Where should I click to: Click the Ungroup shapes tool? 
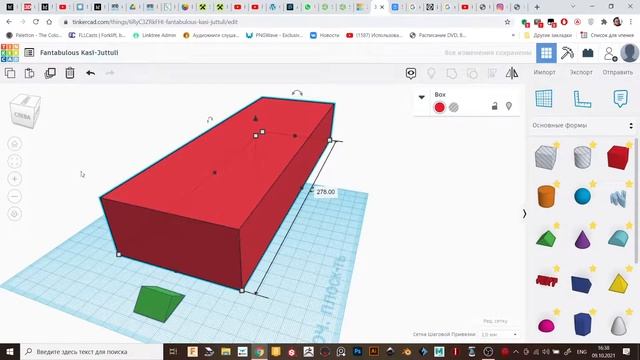point(472,73)
